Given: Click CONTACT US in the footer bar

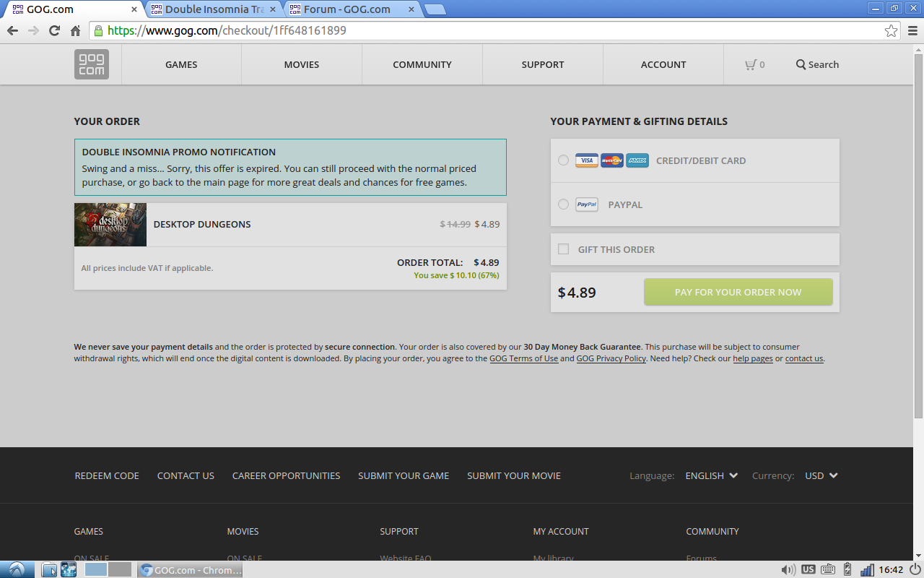Looking at the screenshot, I should (186, 475).
